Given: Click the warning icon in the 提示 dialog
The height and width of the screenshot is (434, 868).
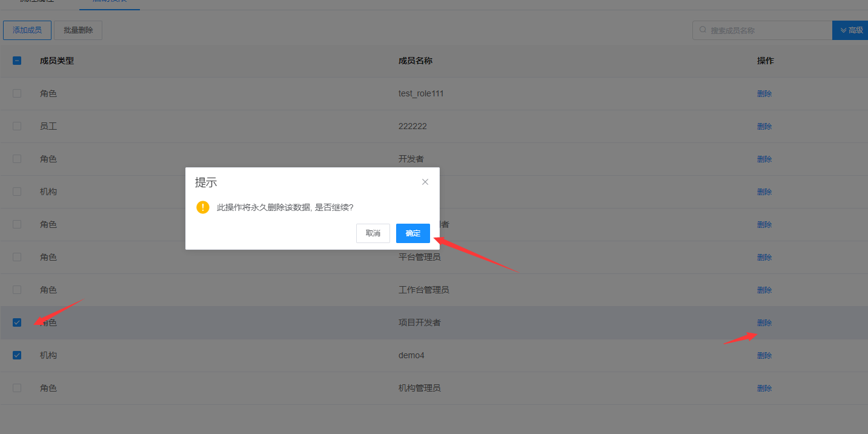Looking at the screenshot, I should tap(203, 207).
